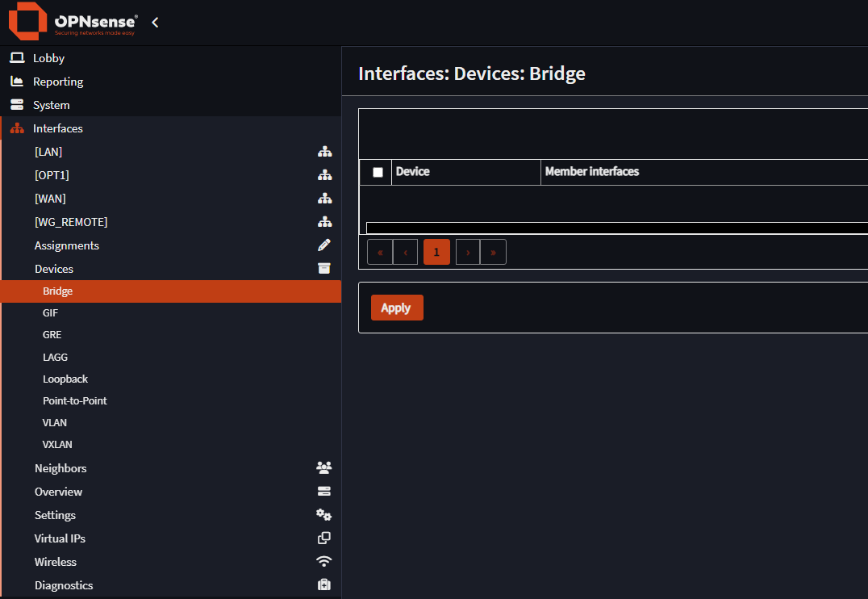
Task: Click the pencil icon beside Assignments
Action: click(324, 245)
